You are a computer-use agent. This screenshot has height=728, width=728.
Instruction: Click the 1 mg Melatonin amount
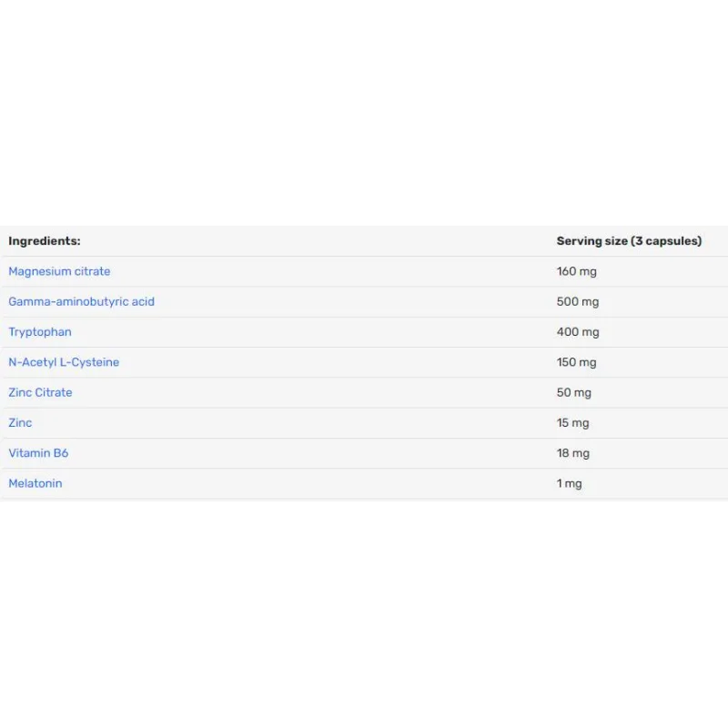[570, 483]
